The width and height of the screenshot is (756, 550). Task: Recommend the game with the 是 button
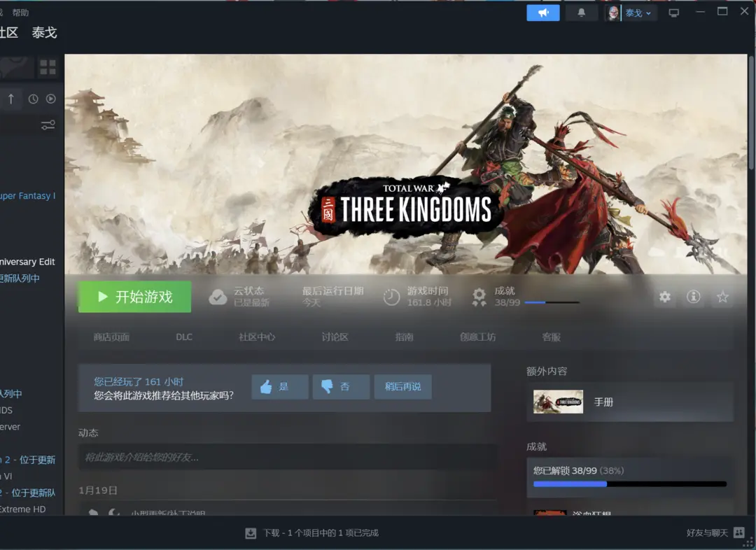pyautogui.click(x=279, y=386)
